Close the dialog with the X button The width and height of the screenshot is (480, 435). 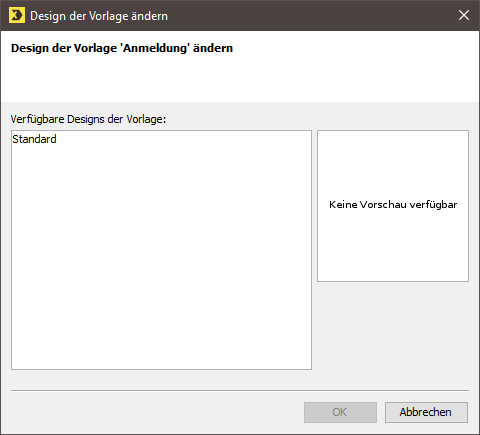[464, 15]
